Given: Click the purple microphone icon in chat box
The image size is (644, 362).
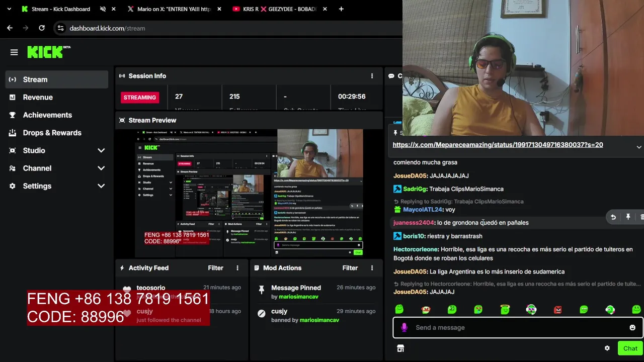Looking at the screenshot, I should click(404, 327).
